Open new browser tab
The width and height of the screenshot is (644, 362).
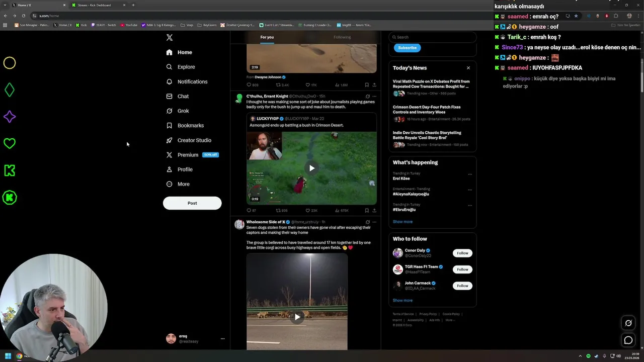pyautogui.click(x=133, y=5)
